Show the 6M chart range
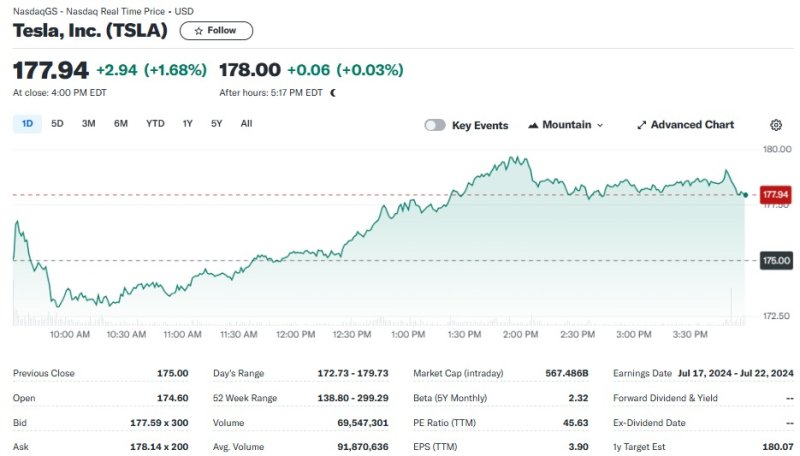This screenshot has width=800, height=456. [x=120, y=124]
